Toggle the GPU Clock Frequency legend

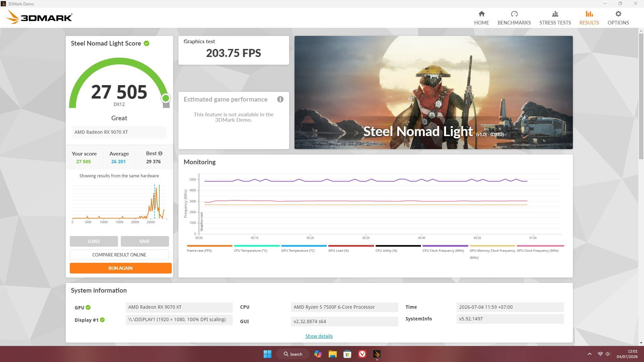pyautogui.click(x=540, y=248)
